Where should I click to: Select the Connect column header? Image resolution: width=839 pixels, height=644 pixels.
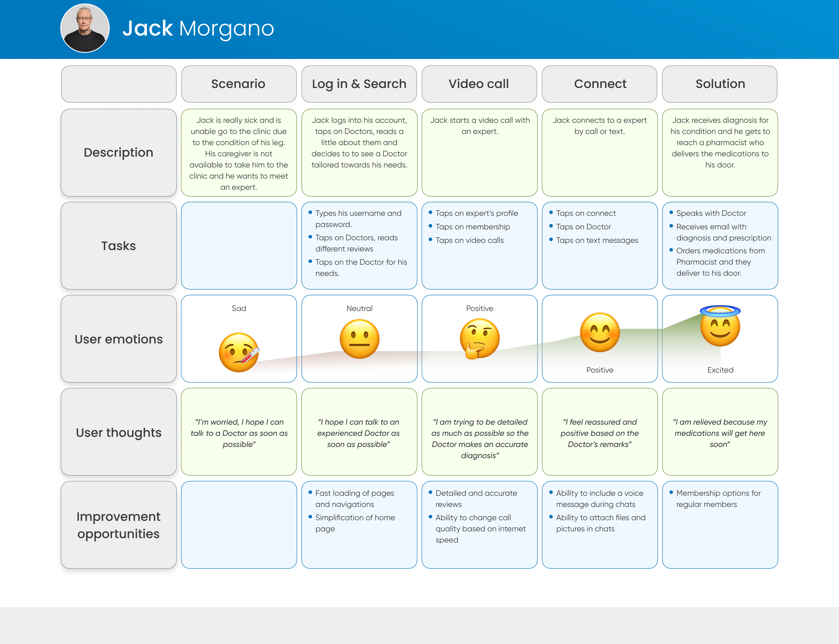pos(600,84)
